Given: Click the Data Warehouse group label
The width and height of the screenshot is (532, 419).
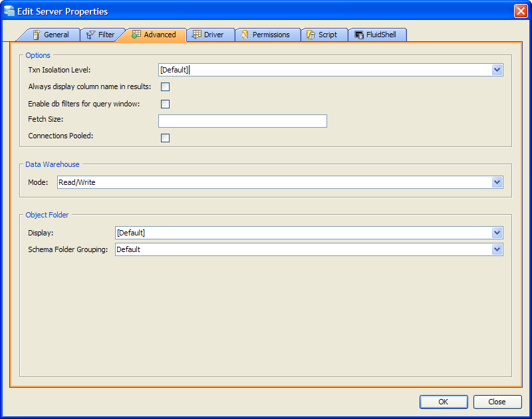Looking at the screenshot, I should [53, 164].
